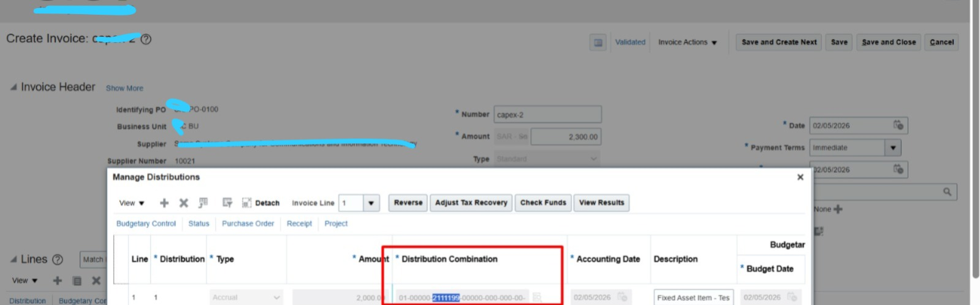Click the Reverse button
The width and height of the screenshot is (980, 305).
408,203
